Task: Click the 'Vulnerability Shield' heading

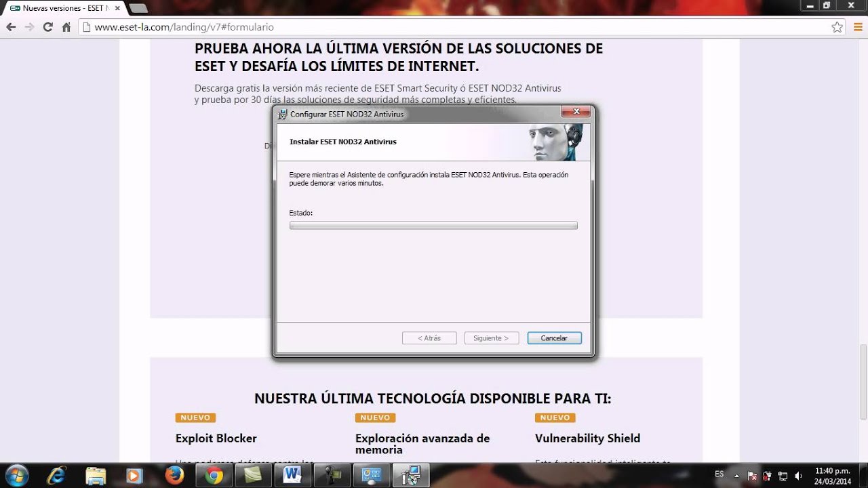Action: coord(587,438)
